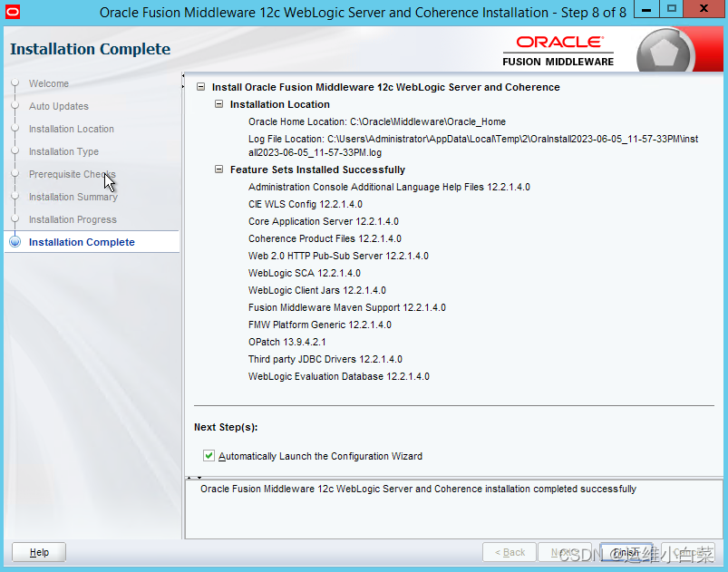Select the Welcome step in sidebar
Screen dimensions: 728x572
[49, 83]
